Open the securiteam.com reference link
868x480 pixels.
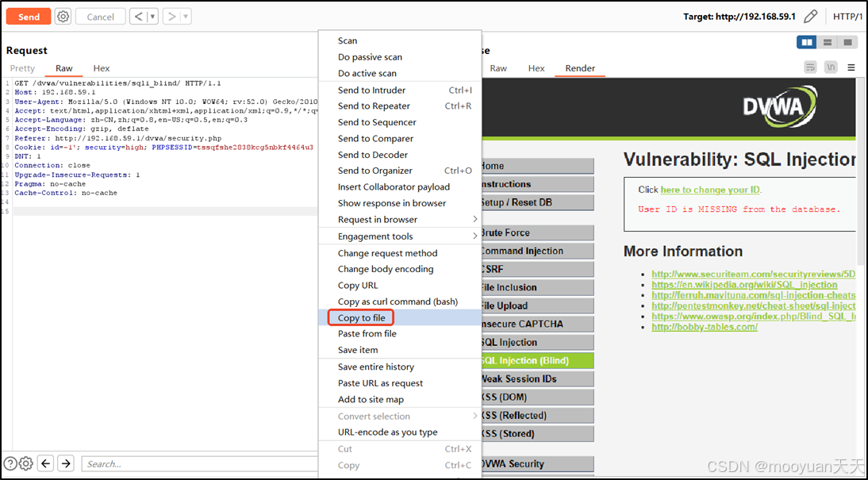coord(754,274)
